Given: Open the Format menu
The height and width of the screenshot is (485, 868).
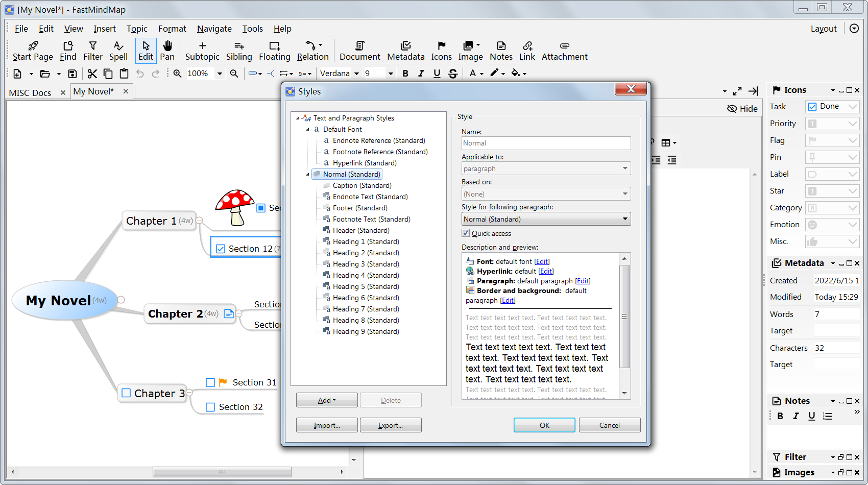Looking at the screenshot, I should [x=172, y=29].
